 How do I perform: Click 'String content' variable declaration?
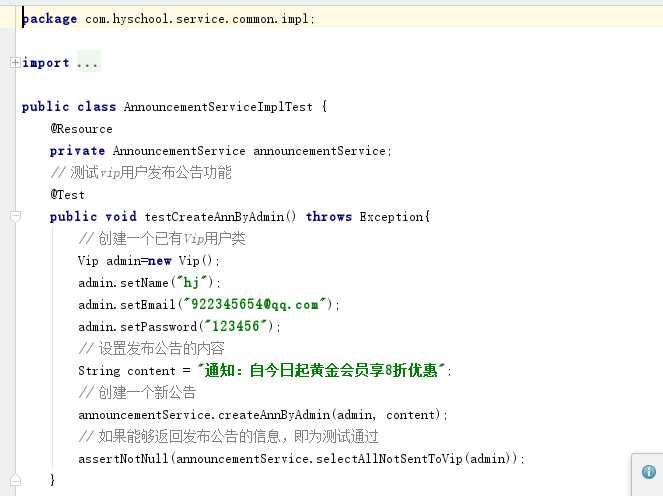pos(126,370)
